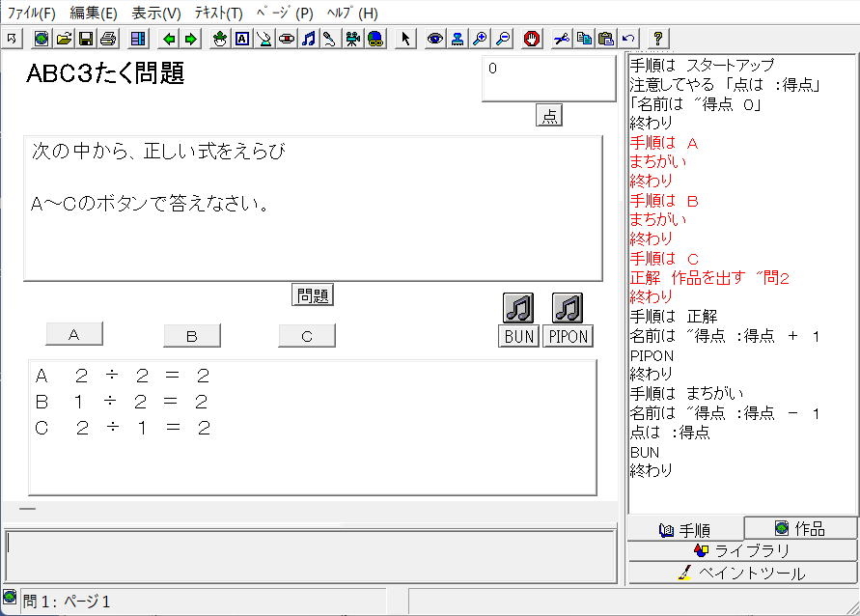
Task: Click the blue stamp tool icon
Action: coord(458,39)
